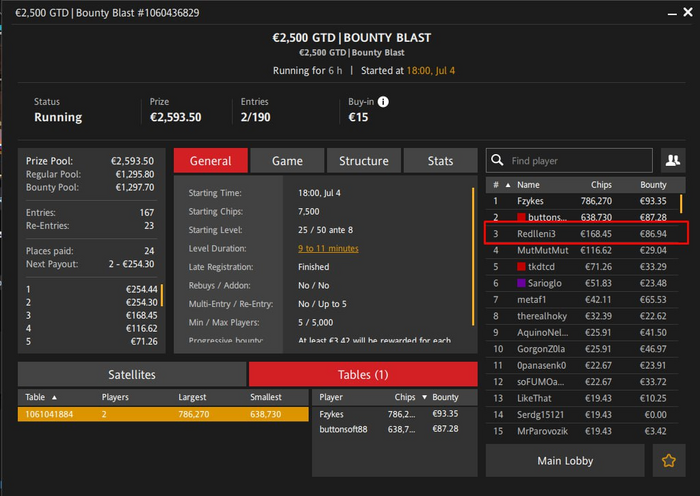Show the Stats tab
Viewport: 700px width, 496px height.
pyautogui.click(x=440, y=161)
